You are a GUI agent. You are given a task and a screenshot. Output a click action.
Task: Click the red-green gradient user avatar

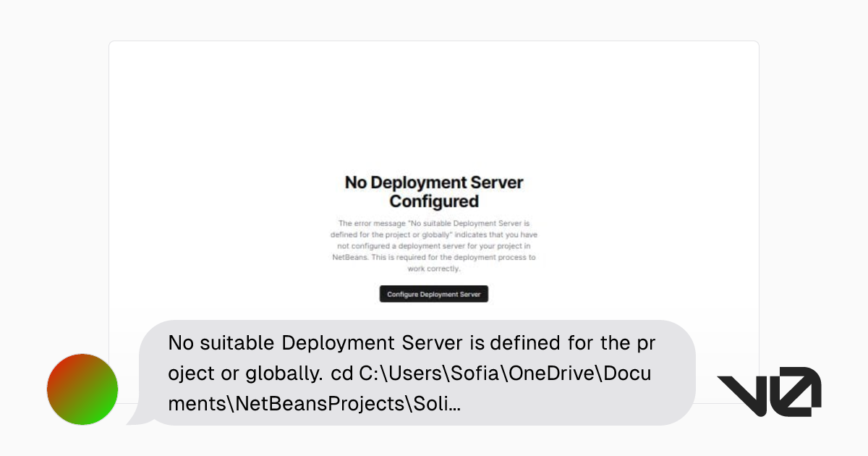click(x=82, y=389)
